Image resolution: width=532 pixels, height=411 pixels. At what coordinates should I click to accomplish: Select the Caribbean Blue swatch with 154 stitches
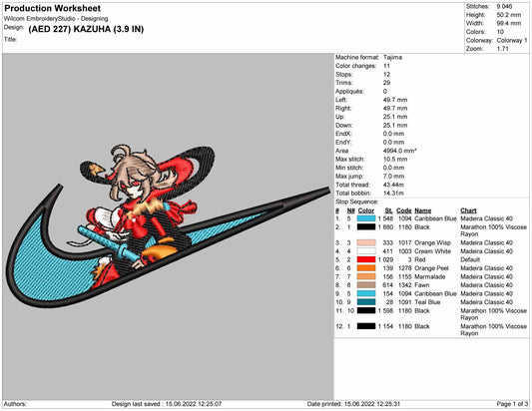point(366,293)
